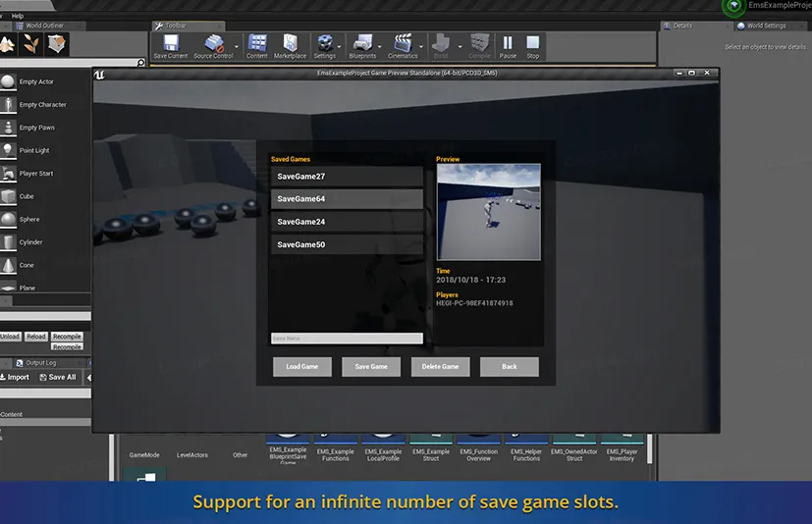Click the Build toolbar icon

[x=441, y=46]
